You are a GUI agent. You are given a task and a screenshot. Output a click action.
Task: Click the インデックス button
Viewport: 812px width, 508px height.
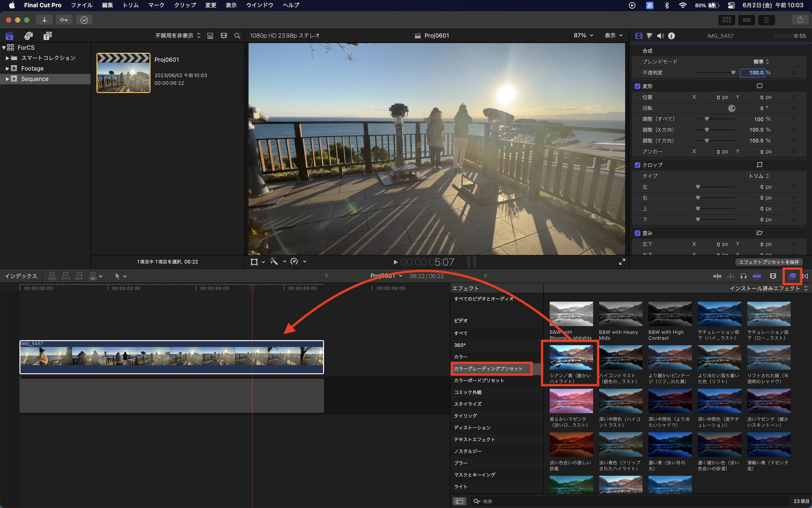[21, 276]
